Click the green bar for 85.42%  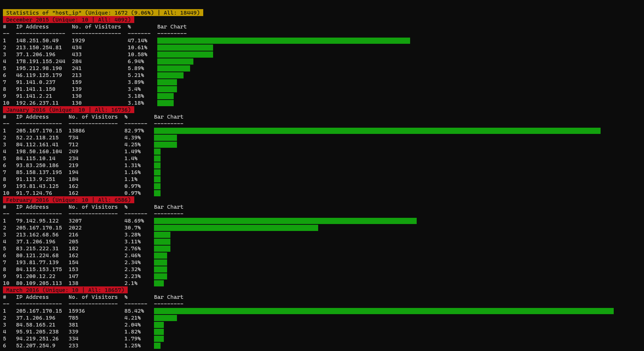[384, 311]
